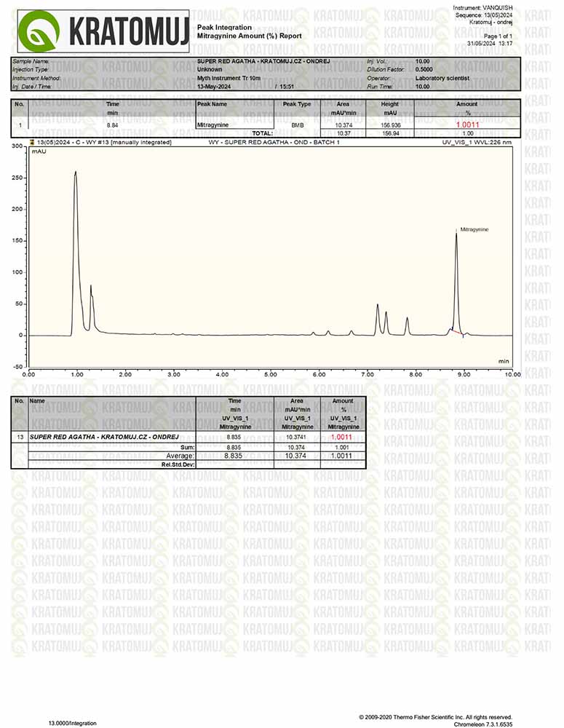This screenshot has width=564, height=728.
Task: Click Operator value 'Laboratory scientist'
Action: (x=442, y=78)
